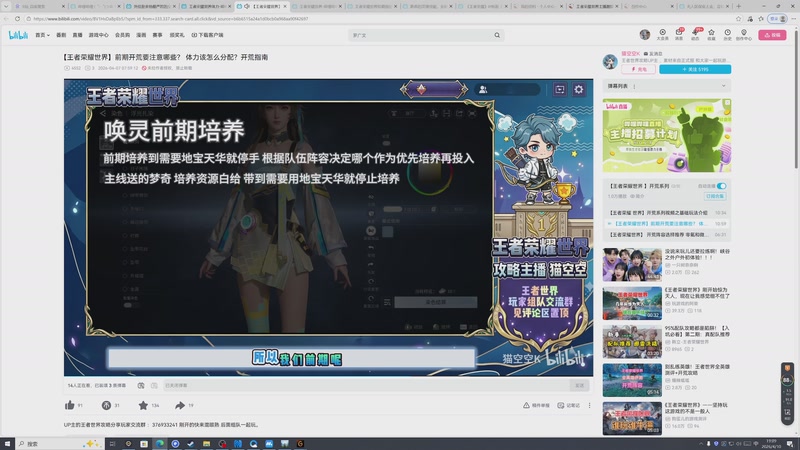Reload page with browser refresh icon

pos(17,19)
